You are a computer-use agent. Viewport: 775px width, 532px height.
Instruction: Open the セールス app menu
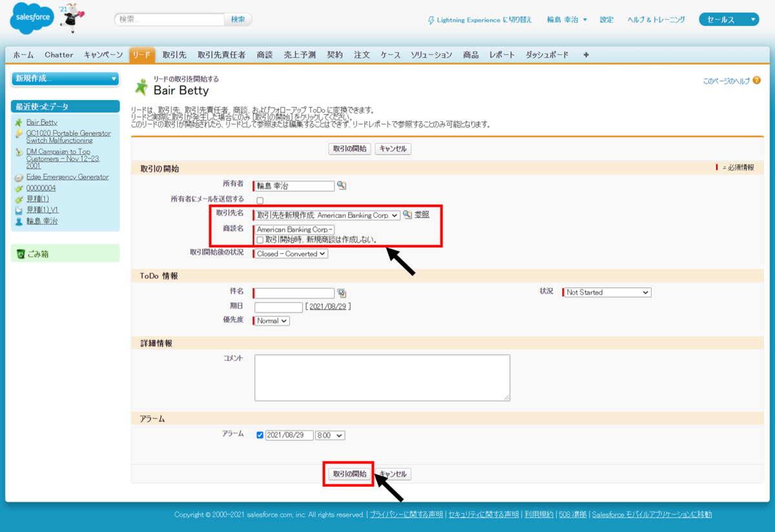point(728,19)
